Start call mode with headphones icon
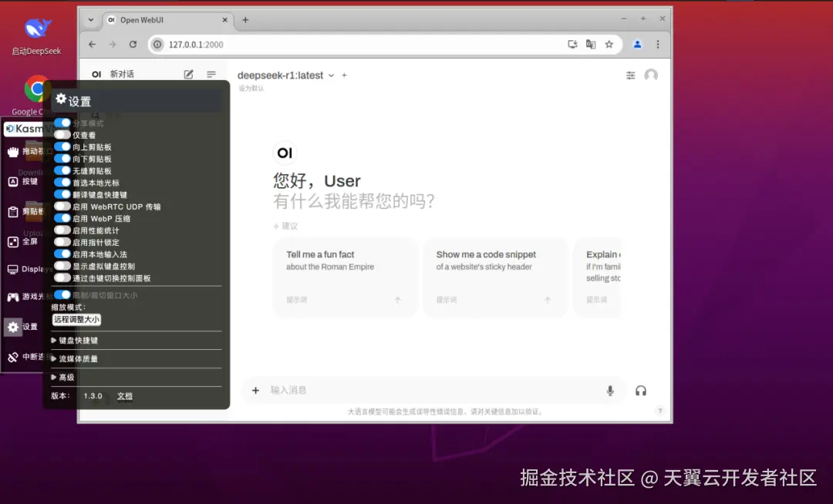The width and height of the screenshot is (833, 504). click(641, 391)
